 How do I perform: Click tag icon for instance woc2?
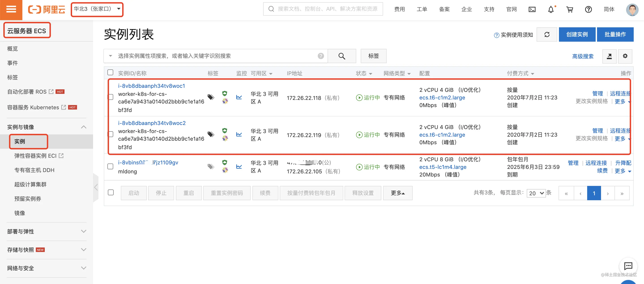click(211, 134)
